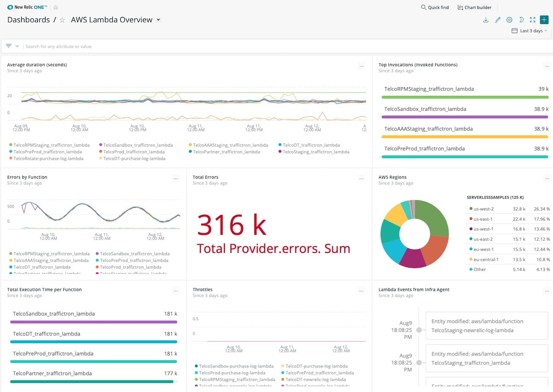Click the calendar icon beside time picker
553x392 pixels.
pyautogui.click(x=515, y=31)
